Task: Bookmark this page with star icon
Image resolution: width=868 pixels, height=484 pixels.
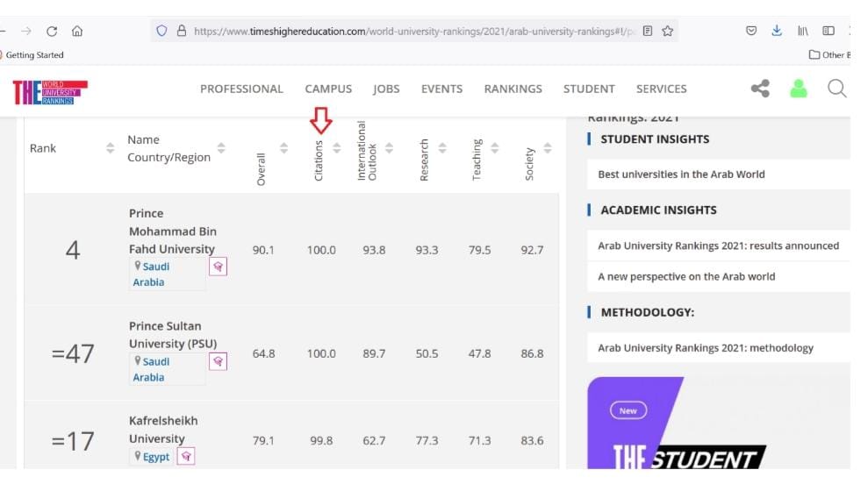Action: coord(668,31)
